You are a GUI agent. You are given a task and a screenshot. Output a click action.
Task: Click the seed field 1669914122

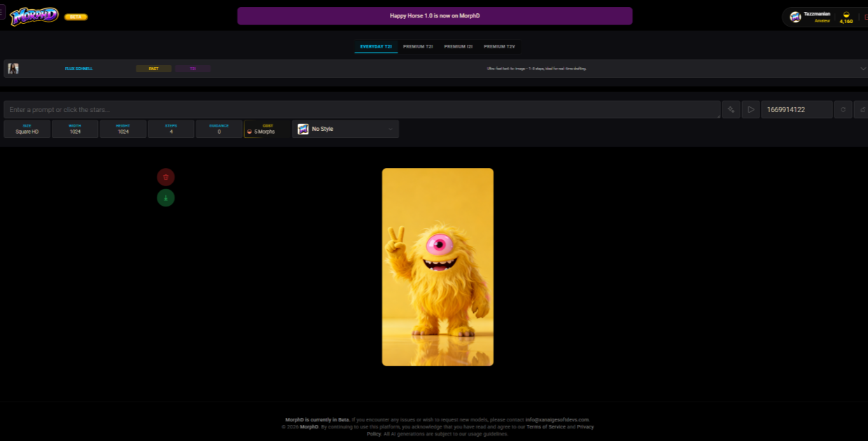coord(797,109)
